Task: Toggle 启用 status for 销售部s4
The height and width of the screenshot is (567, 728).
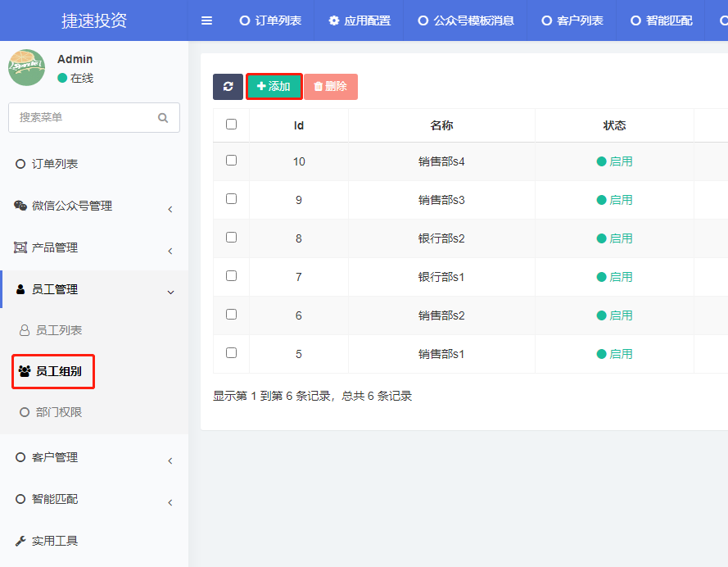Action: click(x=614, y=161)
